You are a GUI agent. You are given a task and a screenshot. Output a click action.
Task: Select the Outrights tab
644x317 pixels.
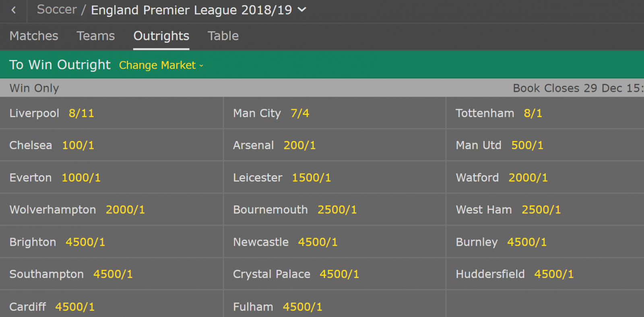[161, 36]
